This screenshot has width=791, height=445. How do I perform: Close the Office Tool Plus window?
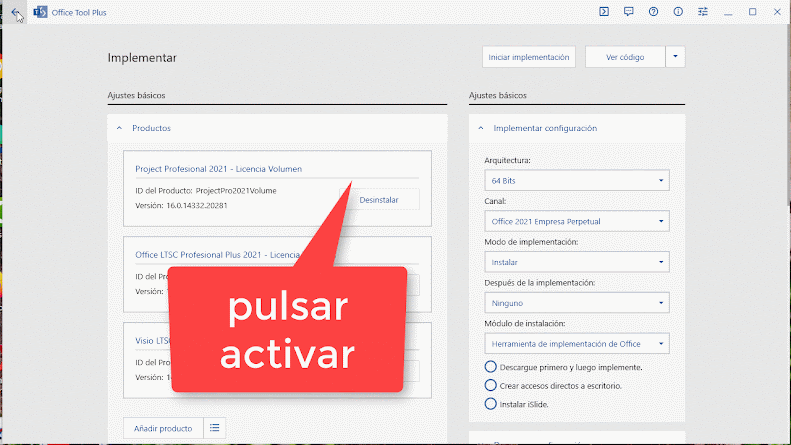777,12
